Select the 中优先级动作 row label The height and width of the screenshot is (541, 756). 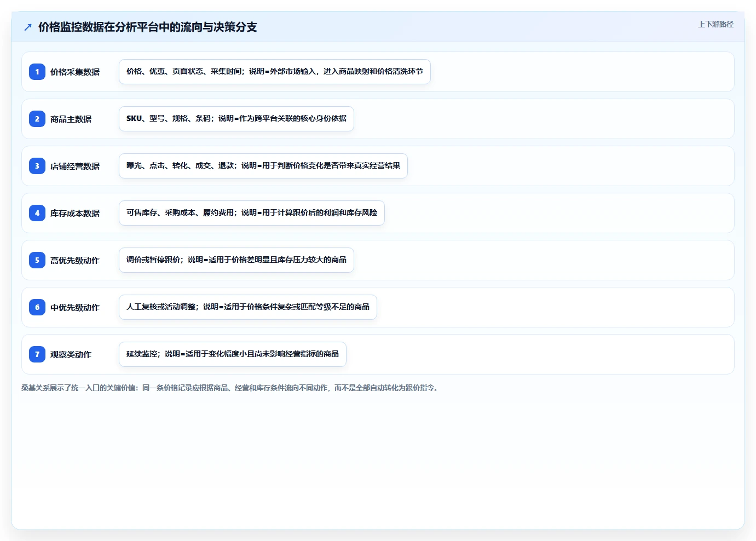pyautogui.click(x=75, y=307)
